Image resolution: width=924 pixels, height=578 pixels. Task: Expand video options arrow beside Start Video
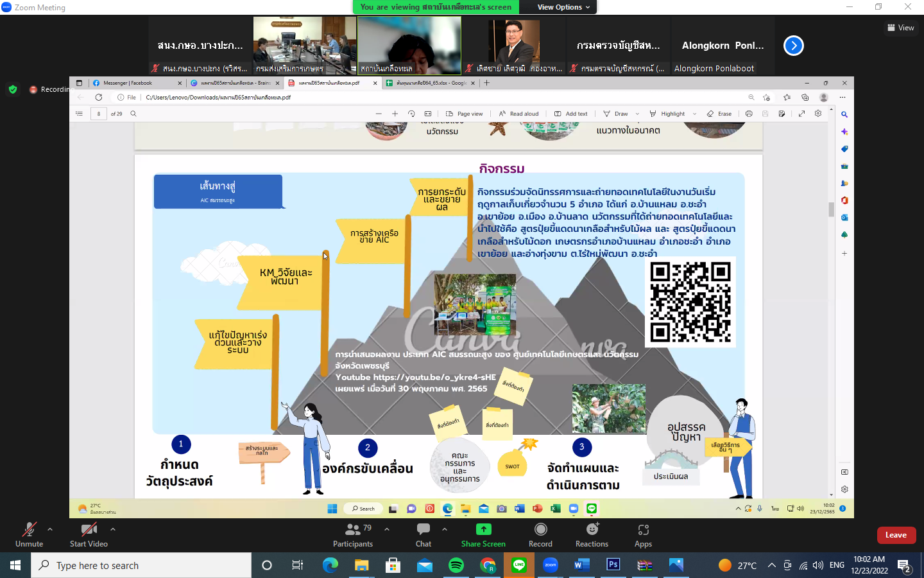pyautogui.click(x=113, y=529)
